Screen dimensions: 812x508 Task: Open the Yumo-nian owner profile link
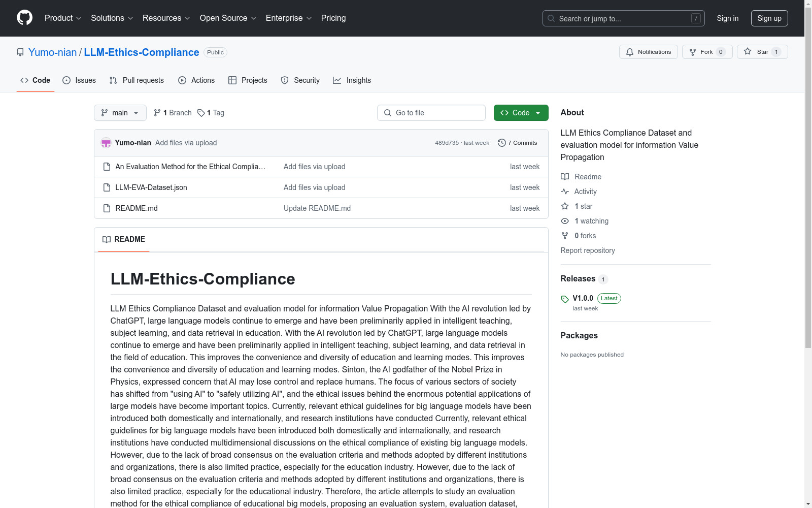[x=53, y=52]
